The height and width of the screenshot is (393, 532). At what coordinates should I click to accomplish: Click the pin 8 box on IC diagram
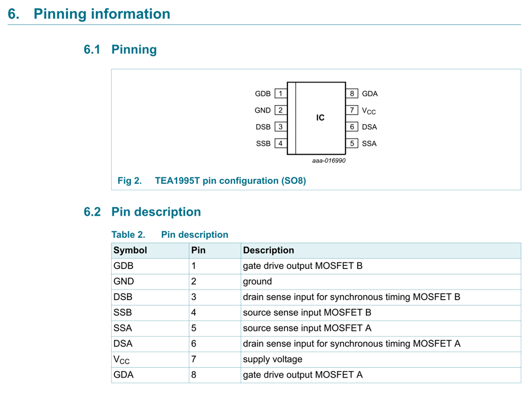pyautogui.click(x=352, y=94)
